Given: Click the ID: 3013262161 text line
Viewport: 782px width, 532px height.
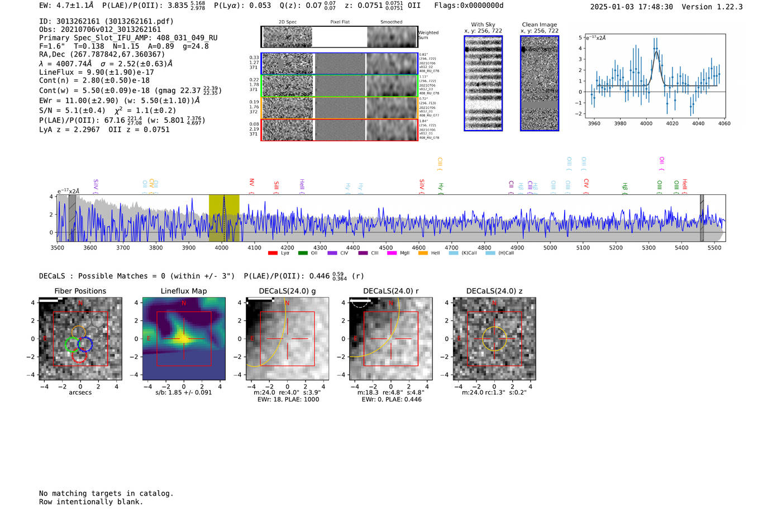Looking at the screenshot, I should 106,21.
